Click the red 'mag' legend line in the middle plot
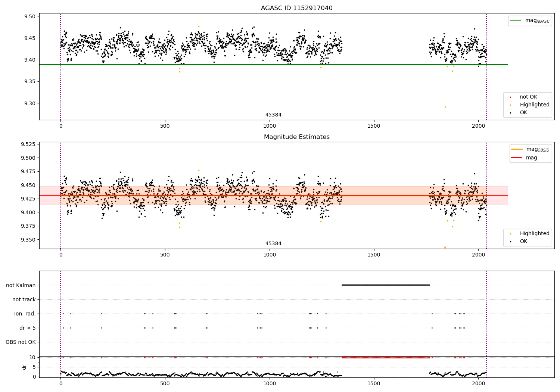This screenshot has width=560, height=392. click(x=517, y=158)
